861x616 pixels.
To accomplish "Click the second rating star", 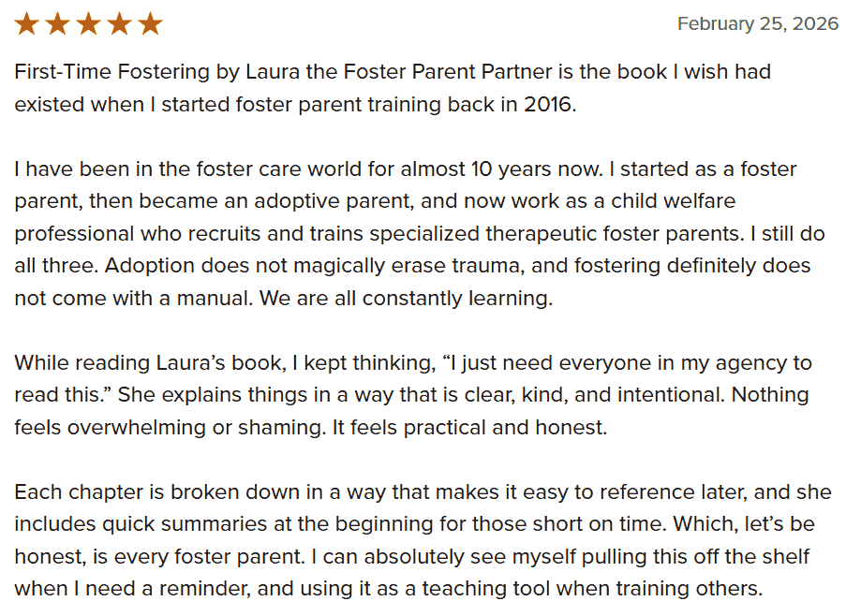I will pos(58,24).
